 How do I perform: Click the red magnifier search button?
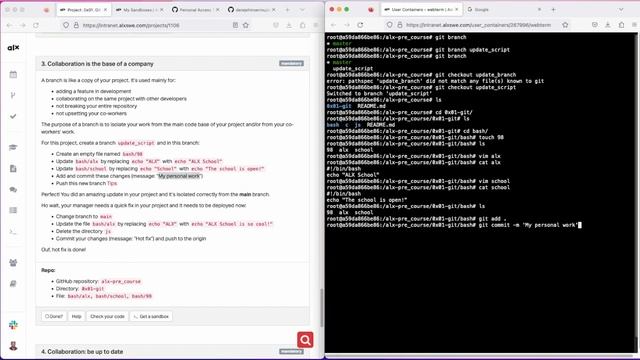(305, 340)
